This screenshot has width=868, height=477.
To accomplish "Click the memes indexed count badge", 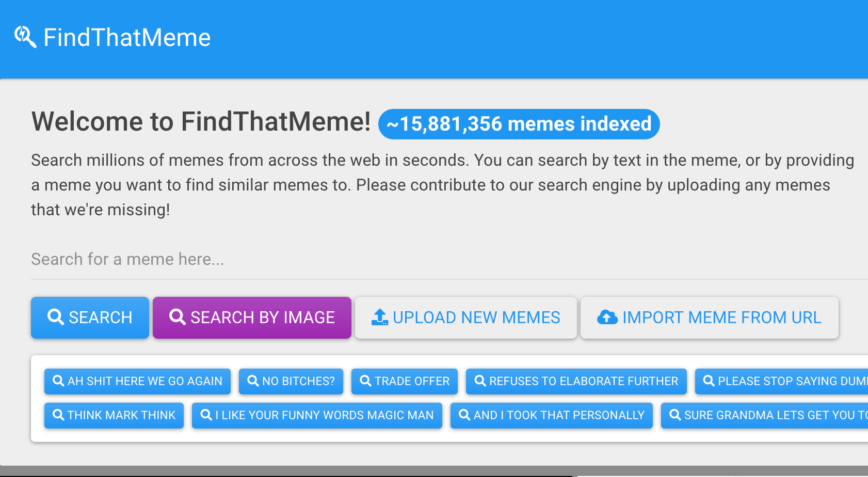I will point(519,124).
